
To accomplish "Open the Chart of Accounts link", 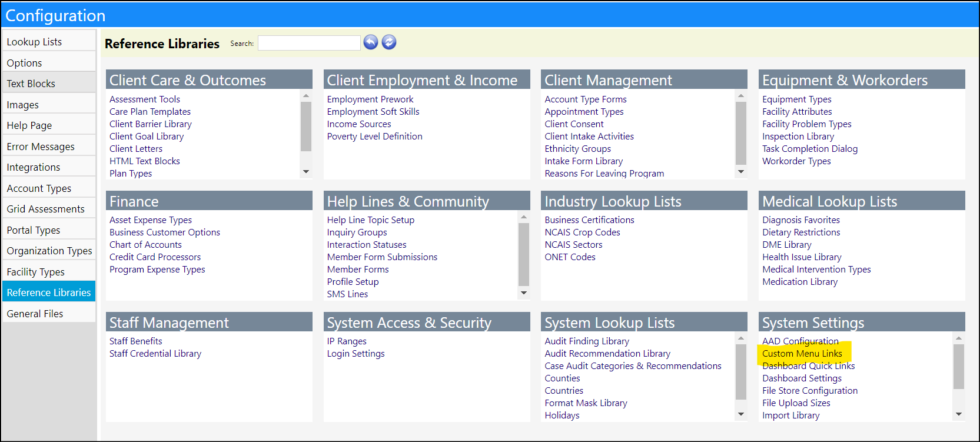I will click(145, 245).
